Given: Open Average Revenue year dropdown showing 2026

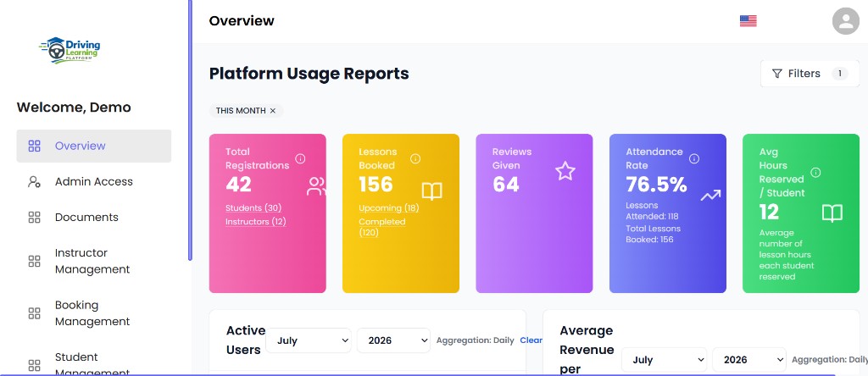Looking at the screenshot, I should click(749, 360).
